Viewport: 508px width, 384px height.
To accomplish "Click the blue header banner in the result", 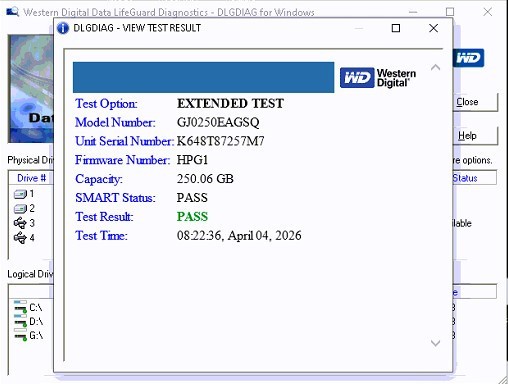I will (203, 77).
